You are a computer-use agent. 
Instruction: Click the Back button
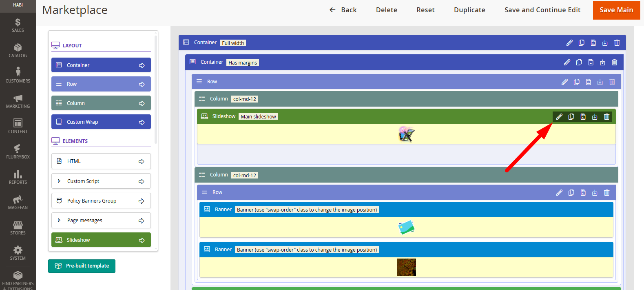pyautogui.click(x=343, y=10)
